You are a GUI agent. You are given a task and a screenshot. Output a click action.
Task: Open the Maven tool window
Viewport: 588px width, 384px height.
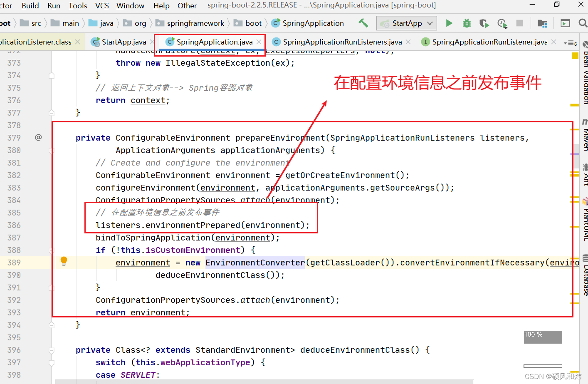pos(585,135)
